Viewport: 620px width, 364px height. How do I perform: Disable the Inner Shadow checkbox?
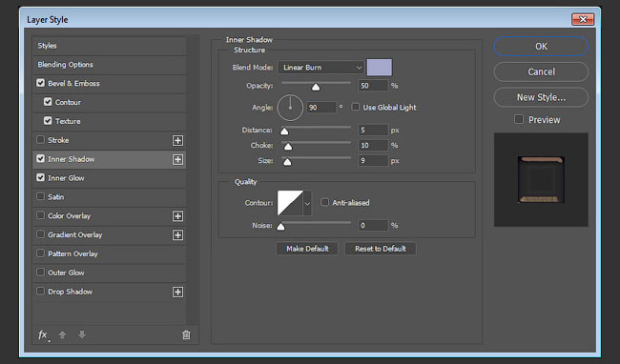pos(40,159)
